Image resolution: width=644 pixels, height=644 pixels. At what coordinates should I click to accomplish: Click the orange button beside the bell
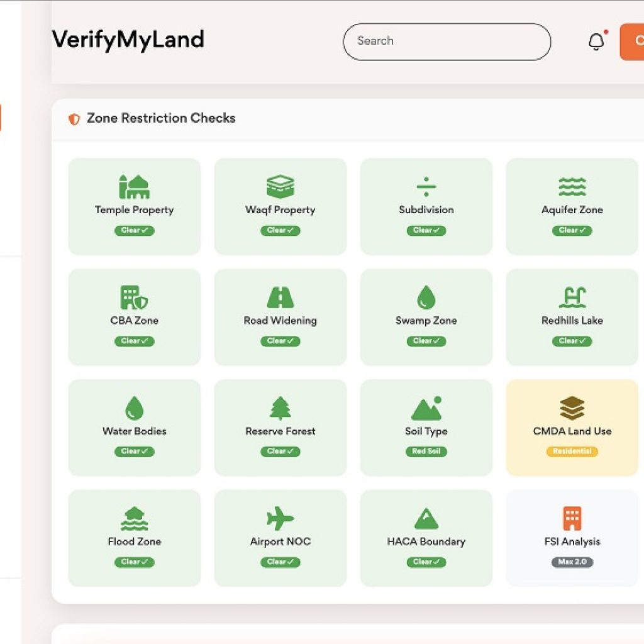632,42
